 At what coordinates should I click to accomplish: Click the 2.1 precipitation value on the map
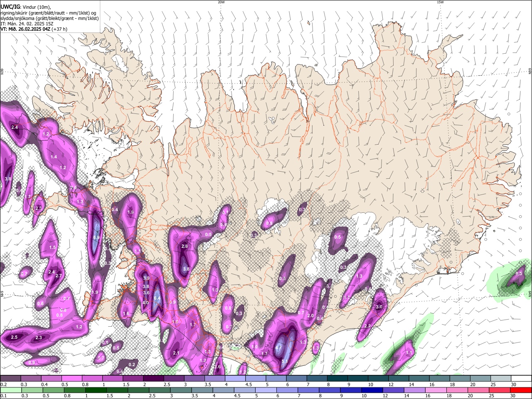pos(176,353)
